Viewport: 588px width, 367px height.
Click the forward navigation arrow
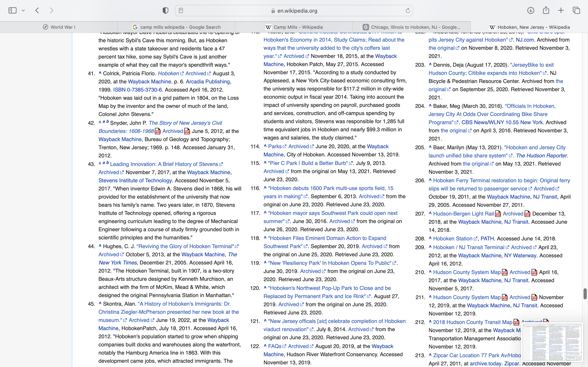(x=51, y=10)
